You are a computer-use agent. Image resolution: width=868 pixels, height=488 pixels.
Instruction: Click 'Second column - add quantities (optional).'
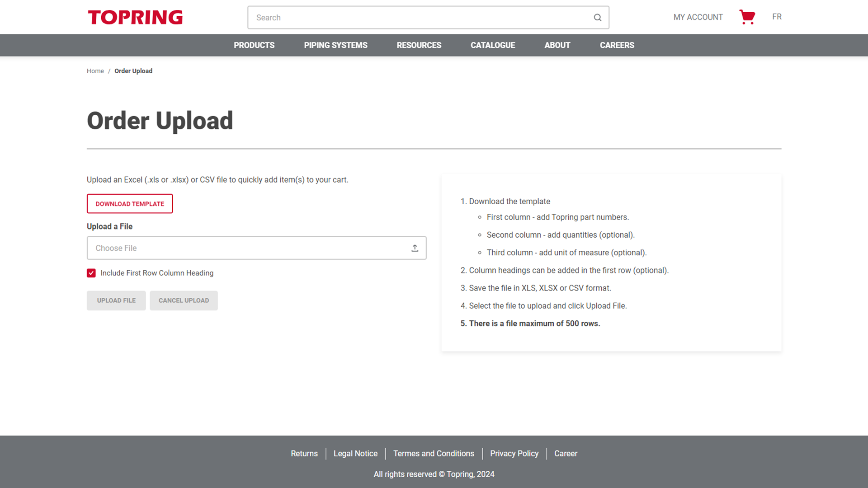pos(561,235)
